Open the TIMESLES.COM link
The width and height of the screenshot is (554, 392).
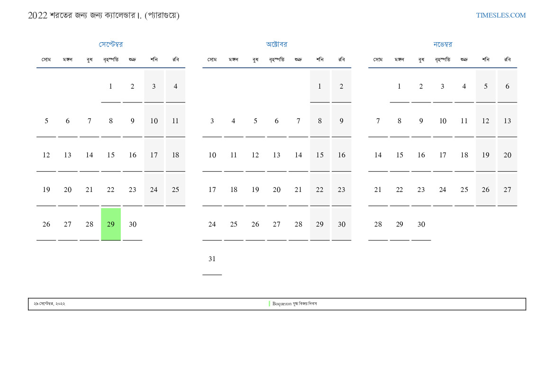coord(500,15)
